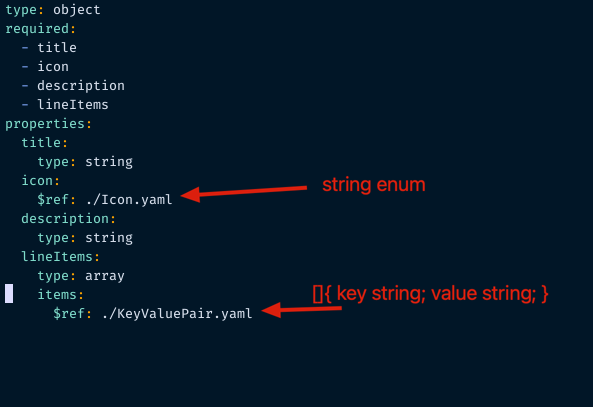Click the '- lineItems' required list entry

click(x=65, y=104)
